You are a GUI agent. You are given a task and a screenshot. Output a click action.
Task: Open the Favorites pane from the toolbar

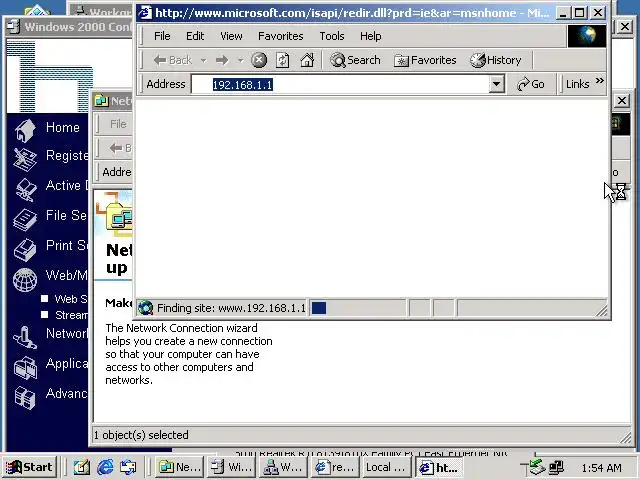425,60
